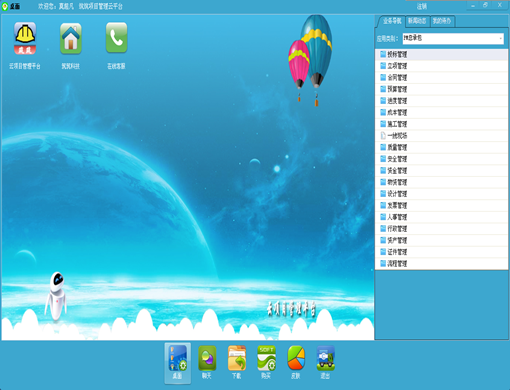Switch to the 我的待办 tab
Viewport: 510px width, 390px height.
click(x=442, y=21)
